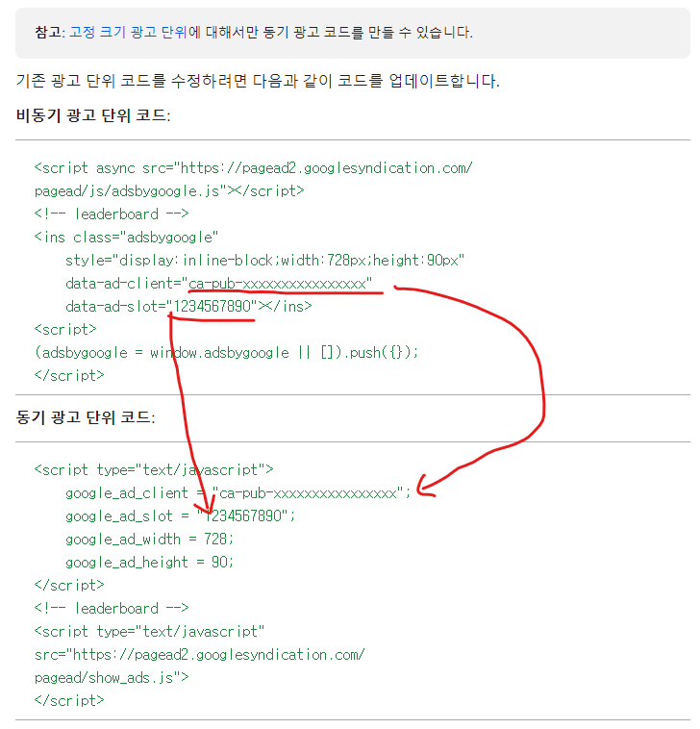Click the google_ad_height = 90 line
Image resolution: width=700 pixels, height=729 pixels.
pos(149,562)
